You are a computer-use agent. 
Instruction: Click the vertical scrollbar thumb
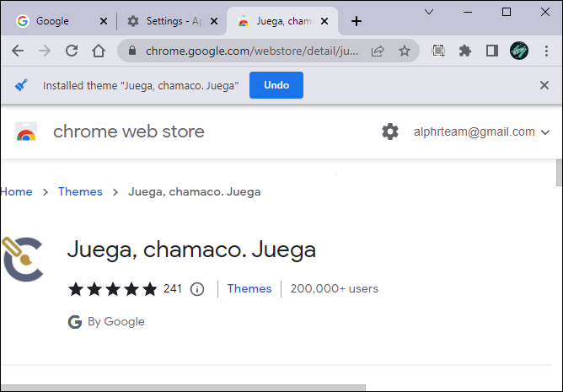(559, 173)
